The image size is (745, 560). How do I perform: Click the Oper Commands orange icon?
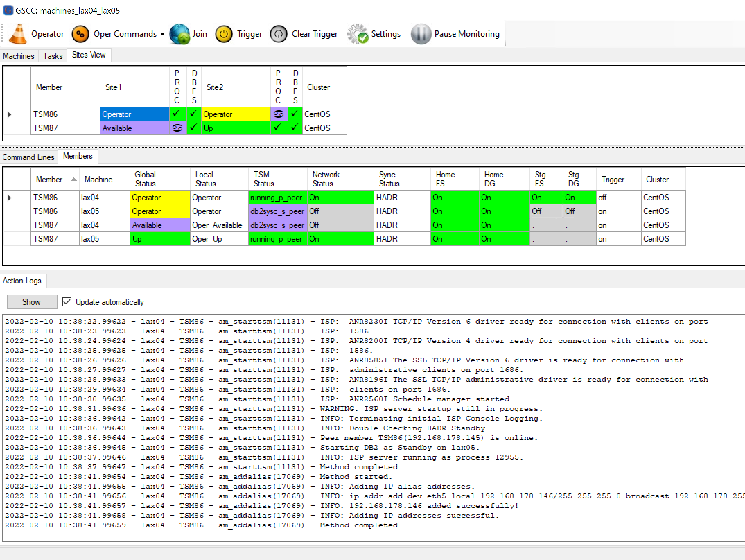click(x=80, y=34)
